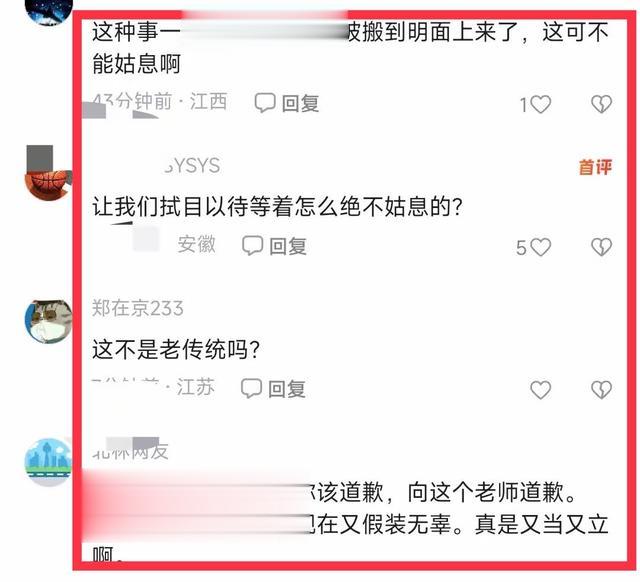The width and height of the screenshot is (640, 582).
Task: Like the 郑在京233 comment
Action: [x=540, y=390]
